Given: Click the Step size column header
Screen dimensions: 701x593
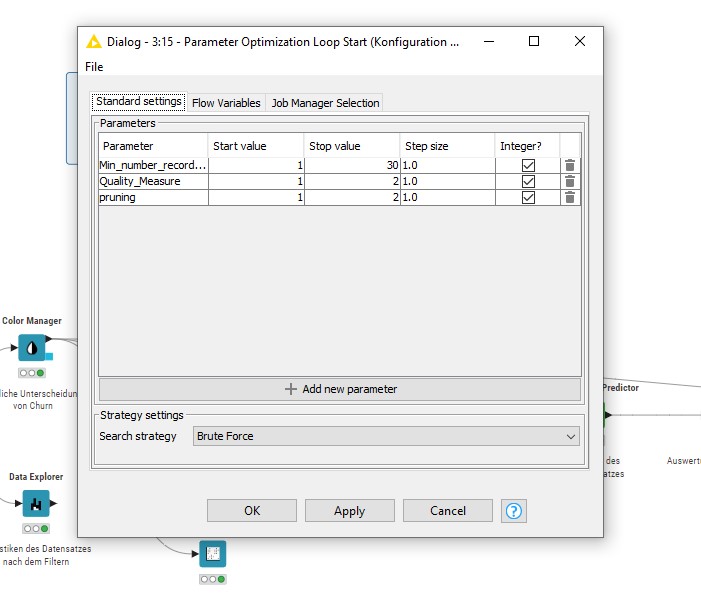Looking at the screenshot, I should point(448,146).
